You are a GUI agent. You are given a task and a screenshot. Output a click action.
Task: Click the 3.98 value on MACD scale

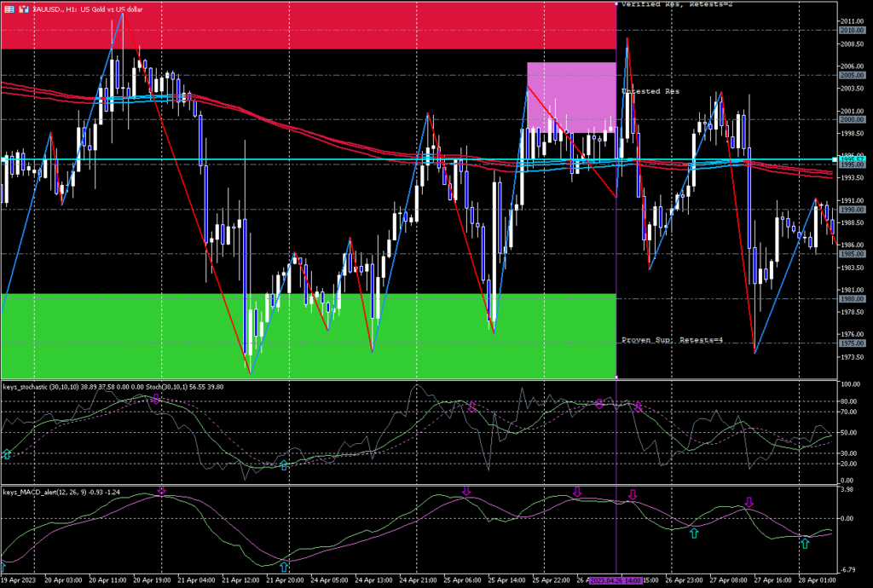(x=847, y=489)
